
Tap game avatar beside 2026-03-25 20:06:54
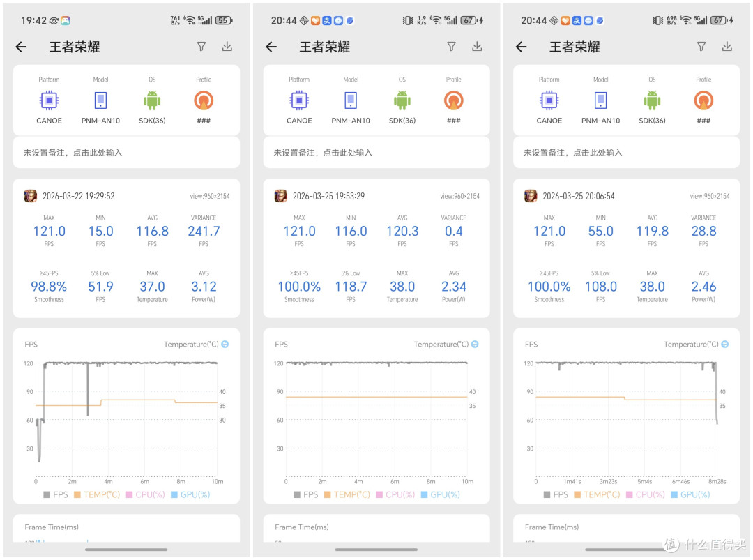(x=531, y=196)
